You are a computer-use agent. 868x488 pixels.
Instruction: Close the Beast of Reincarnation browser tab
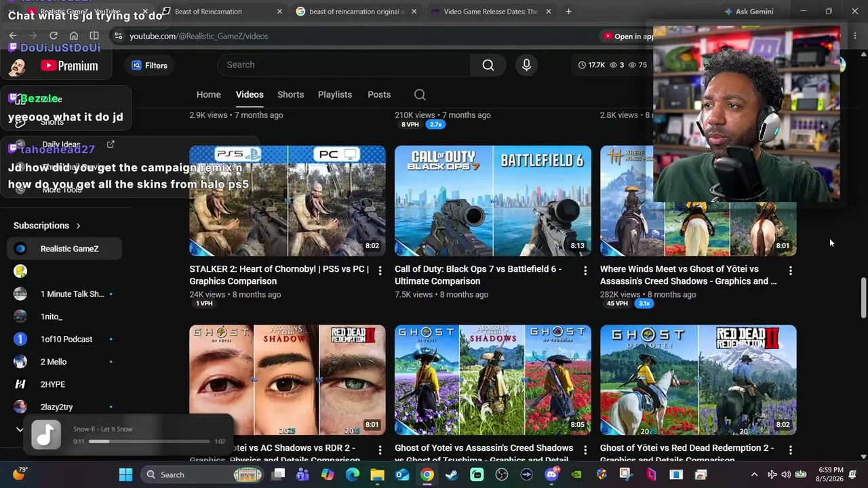coord(279,12)
